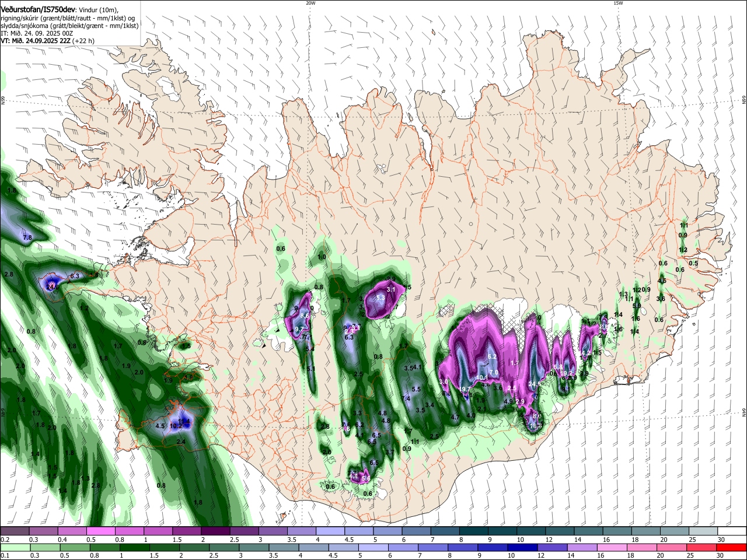Click the 0.4 label in the snow legend
This screenshot has width=747, height=560.
click(62, 540)
